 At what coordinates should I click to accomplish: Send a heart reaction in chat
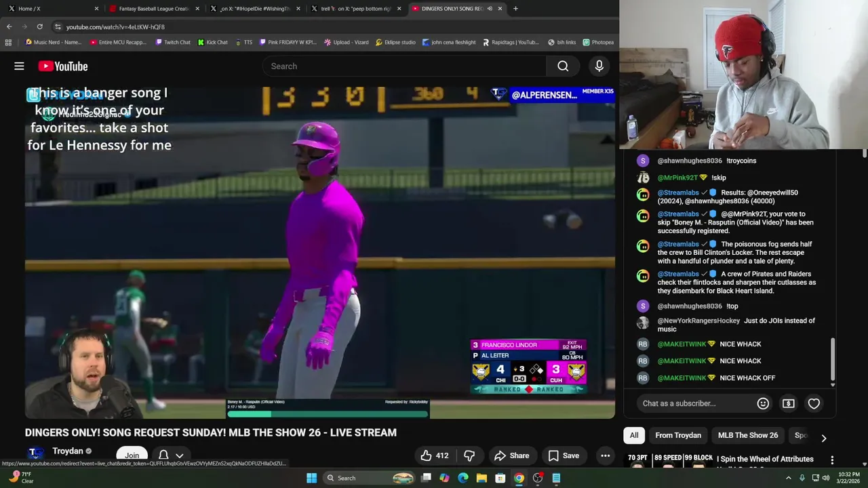(x=814, y=403)
